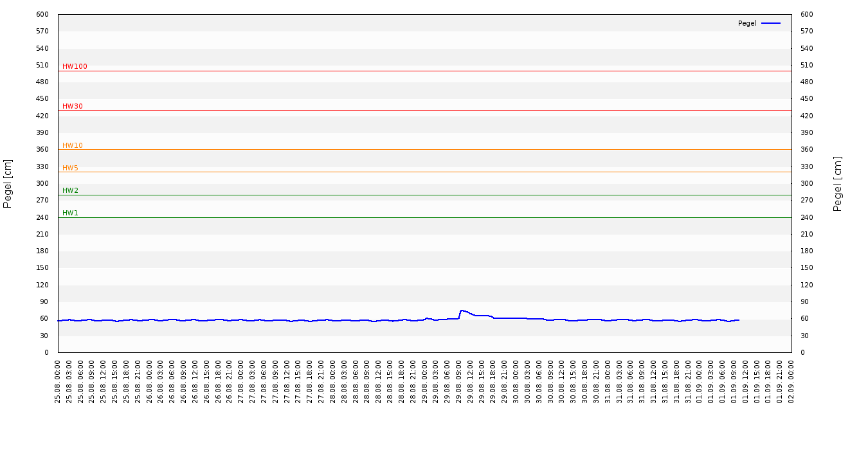The height and width of the screenshot is (450, 868).
Task: Select the HW2 green label
Action: [x=70, y=191]
